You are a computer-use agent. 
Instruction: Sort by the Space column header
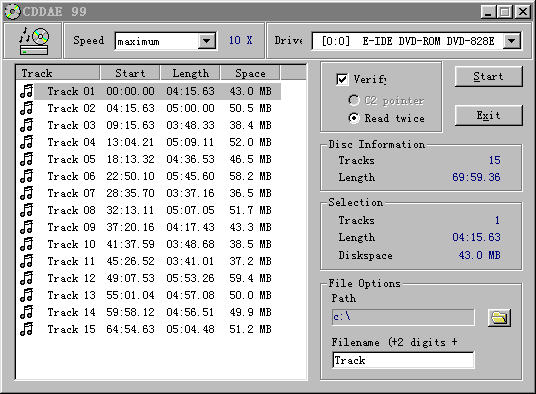click(x=250, y=73)
